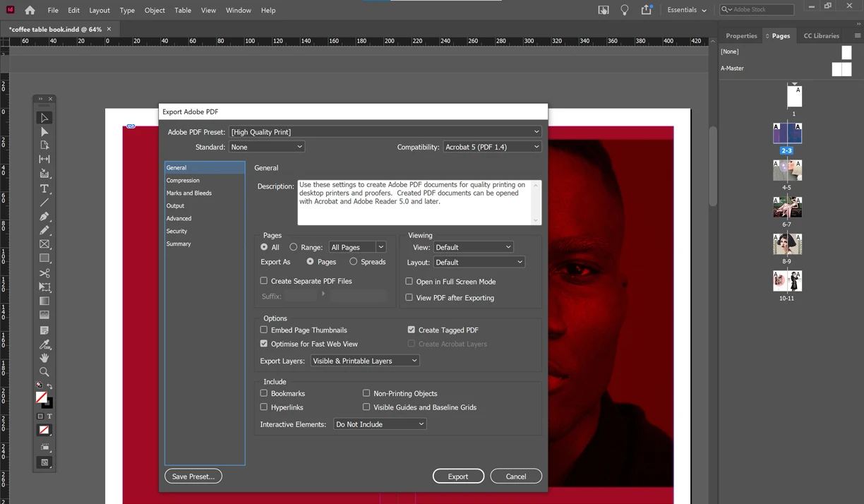
Task: Open the Export Layers dropdown
Action: [x=365, y=361]
